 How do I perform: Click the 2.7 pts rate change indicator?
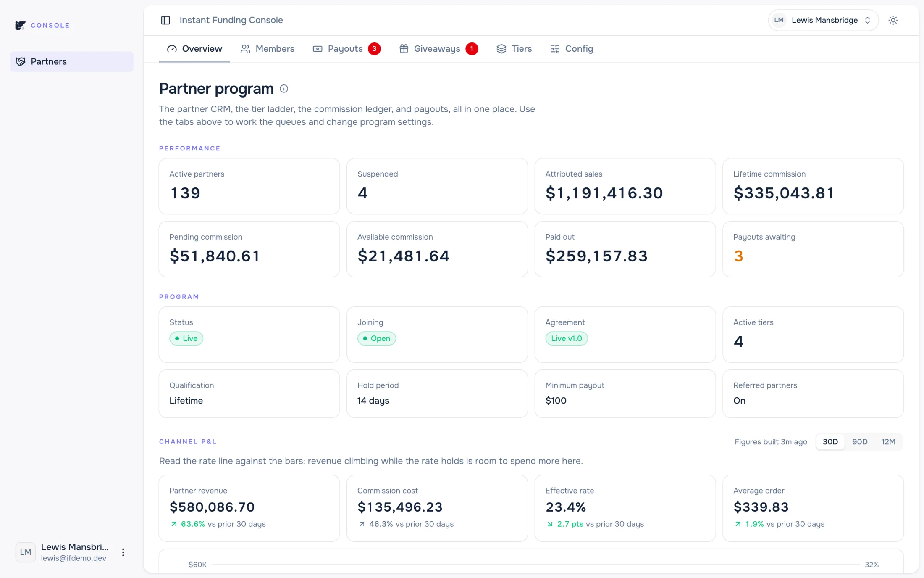[565, 524]
